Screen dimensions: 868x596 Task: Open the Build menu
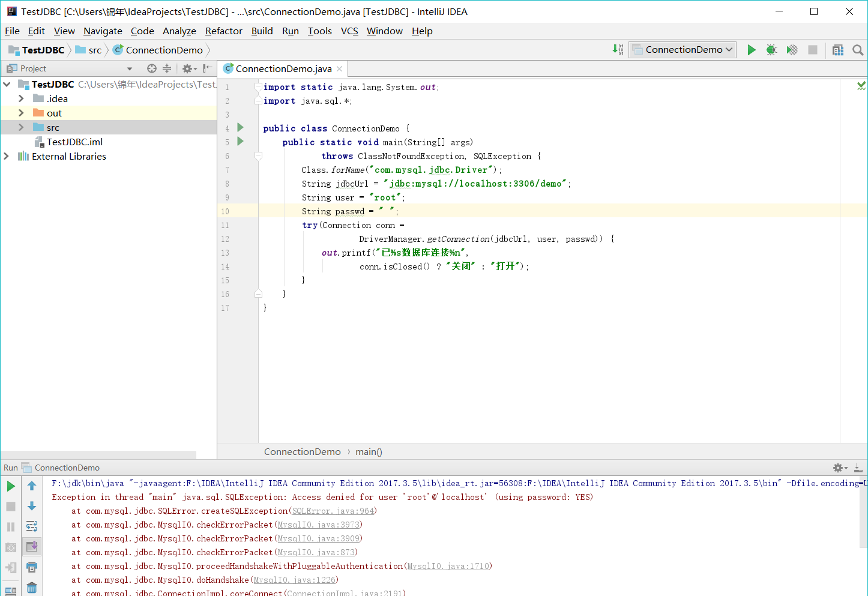pyautogui.click(x=262, y=31)
